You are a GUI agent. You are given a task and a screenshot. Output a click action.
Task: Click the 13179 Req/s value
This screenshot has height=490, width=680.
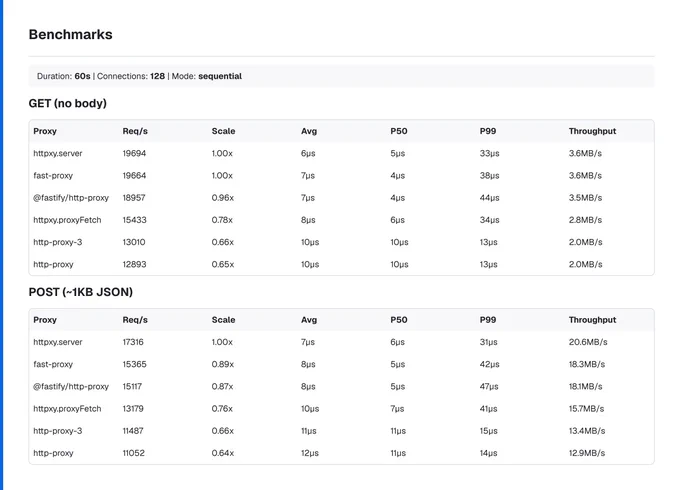pyautogui.click(x=133, y=408)
